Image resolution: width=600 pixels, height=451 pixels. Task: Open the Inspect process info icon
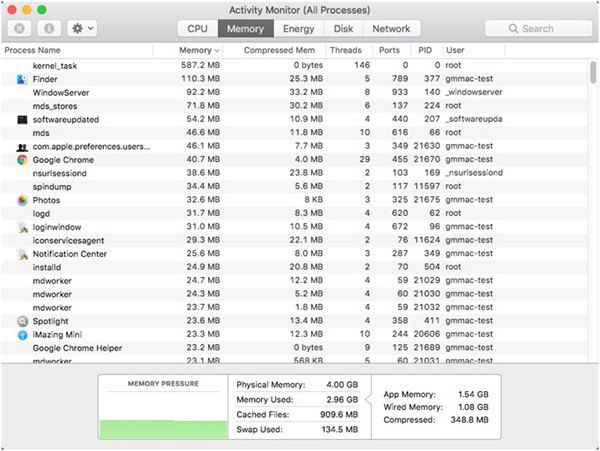(49, 28)
